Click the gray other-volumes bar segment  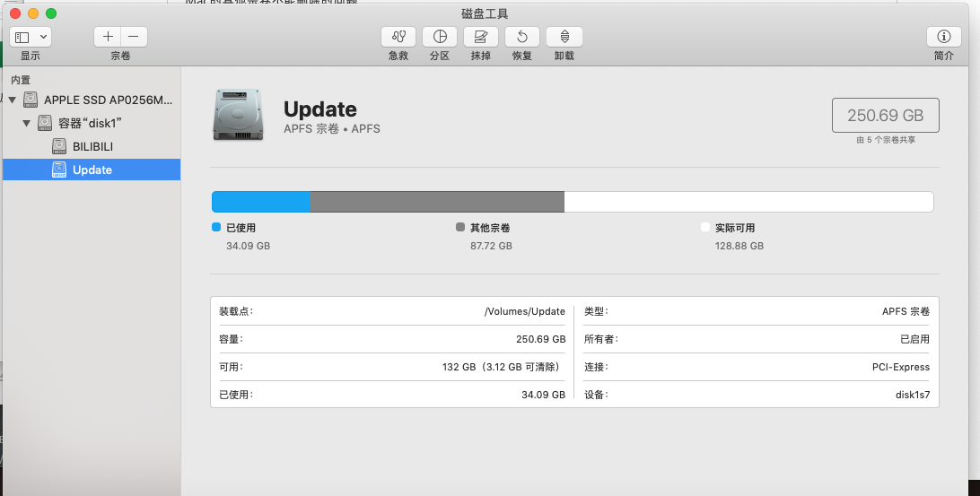pos(436,202)
